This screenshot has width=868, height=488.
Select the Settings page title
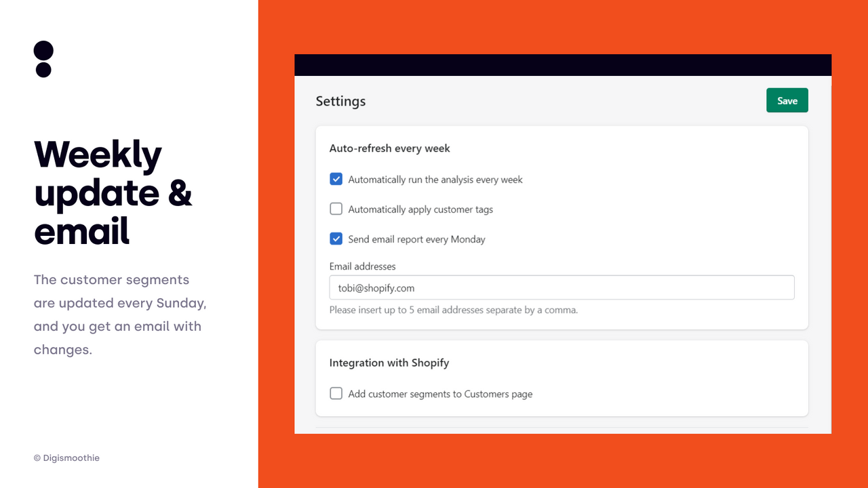pyautogui.click(x=340, y=101)
